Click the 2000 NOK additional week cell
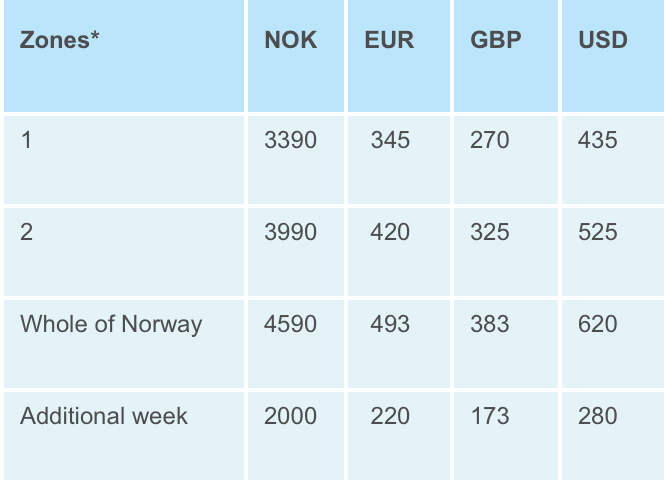This screenshot has height=482, width=664. point(290,416)
